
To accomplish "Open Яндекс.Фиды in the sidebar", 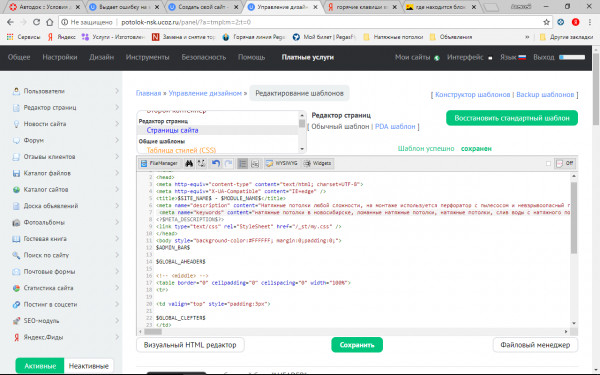I will click(x=43, y=338).
